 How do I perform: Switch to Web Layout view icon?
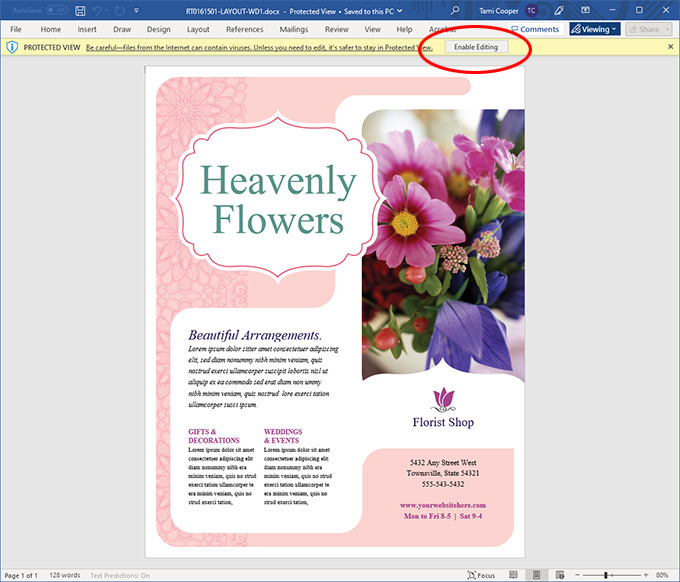pyautogui.click(x=560, y=575)
